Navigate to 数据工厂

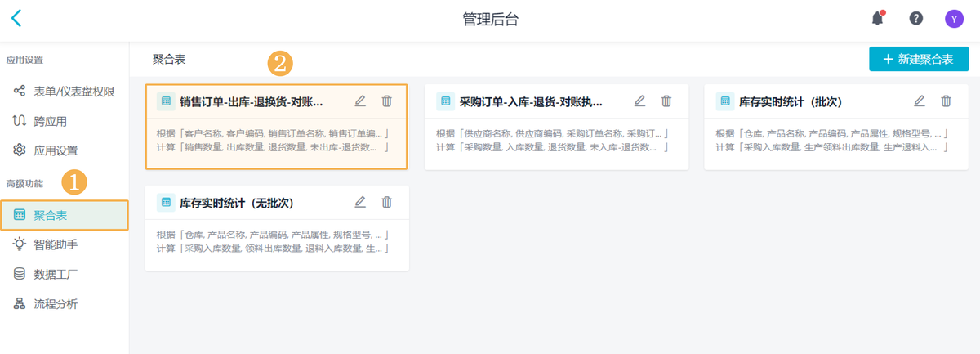point(56,274)
